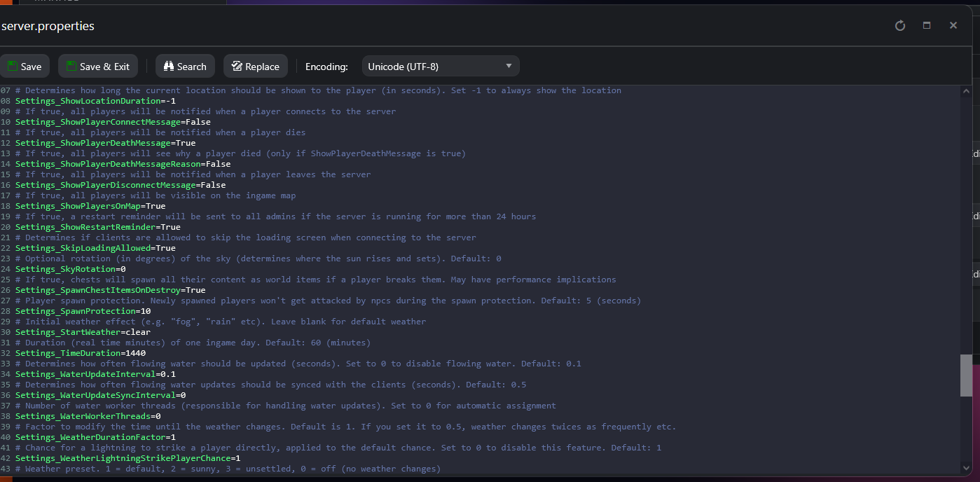
Task: Click the Encoding: label
Action: 326,67
